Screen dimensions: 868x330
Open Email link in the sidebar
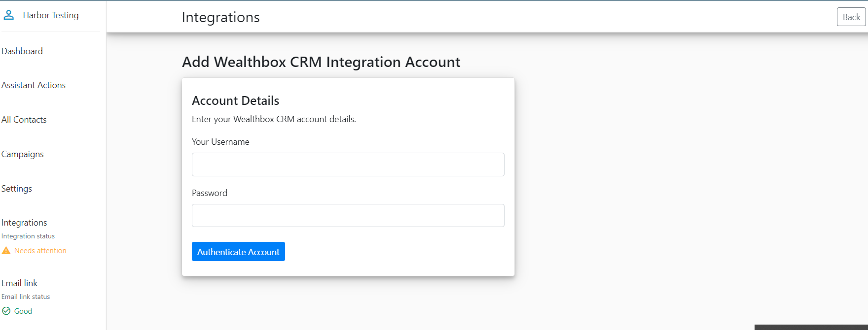pos(20,283)
